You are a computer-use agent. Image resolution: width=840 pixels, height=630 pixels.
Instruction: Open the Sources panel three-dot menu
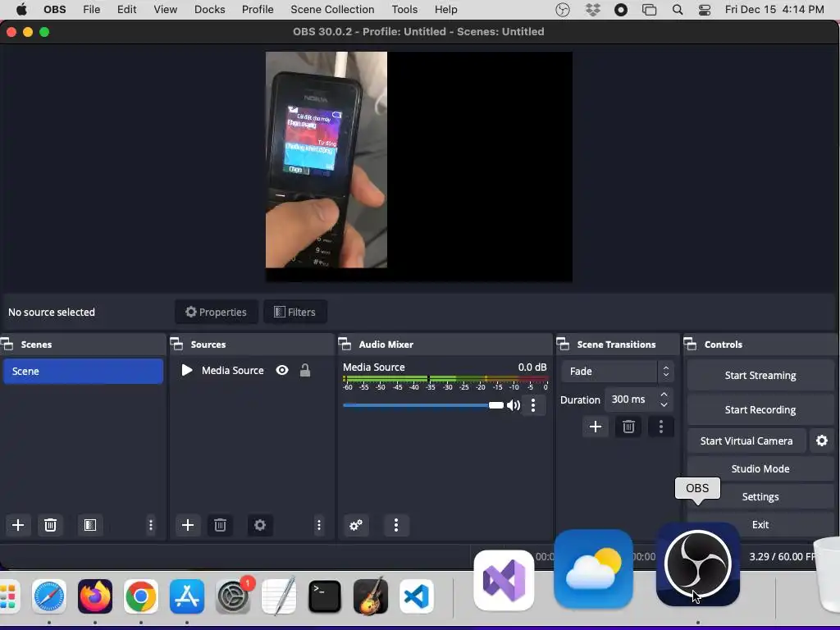[x=319, y=525]
